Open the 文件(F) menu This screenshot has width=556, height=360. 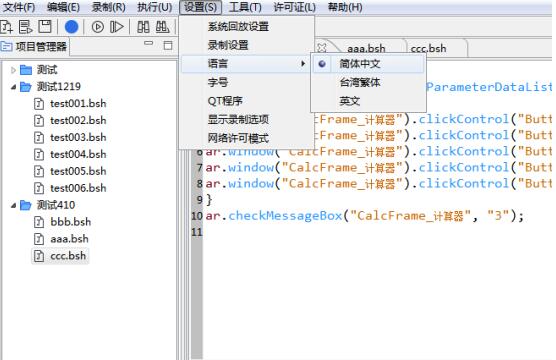[19, 7]
